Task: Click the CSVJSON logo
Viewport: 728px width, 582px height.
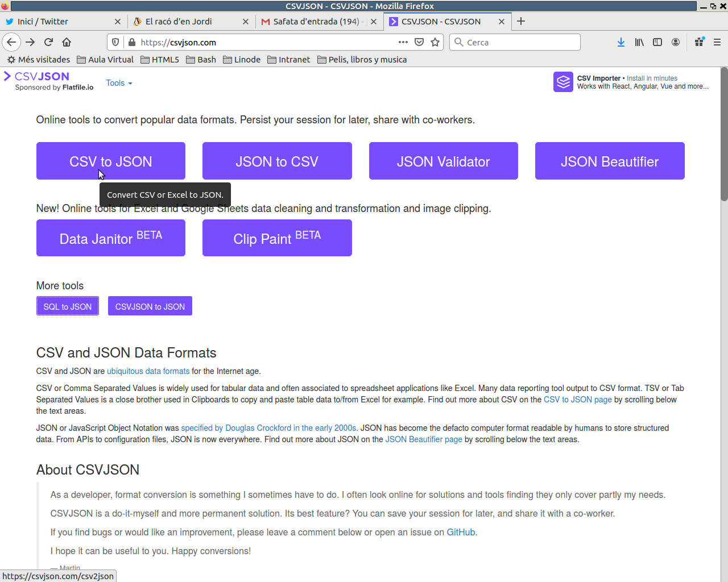Action: (x=37, y=76)
